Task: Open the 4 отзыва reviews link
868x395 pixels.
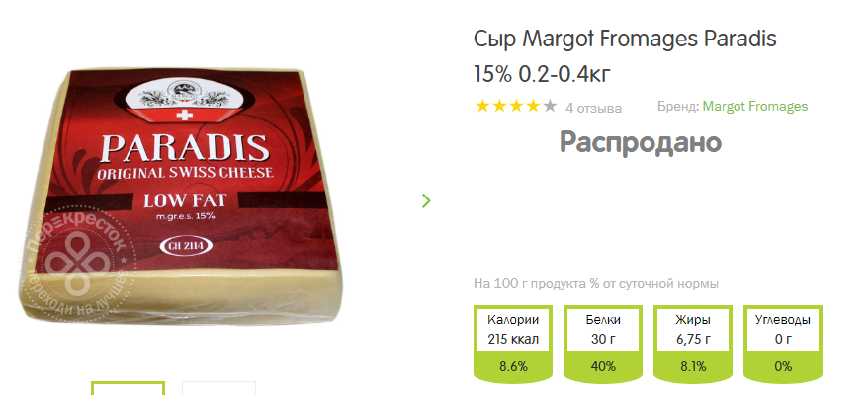Action: pyautogui.click(x=593, y=108)
